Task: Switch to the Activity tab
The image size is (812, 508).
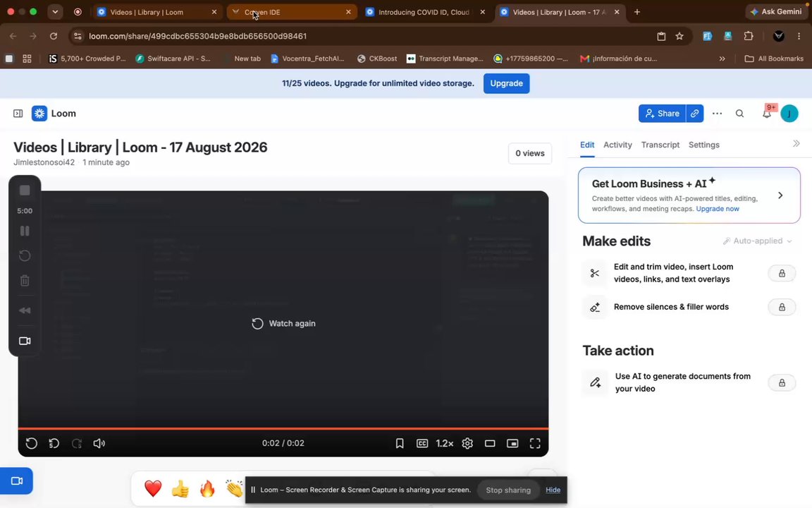Action: (x=617, y=145)
